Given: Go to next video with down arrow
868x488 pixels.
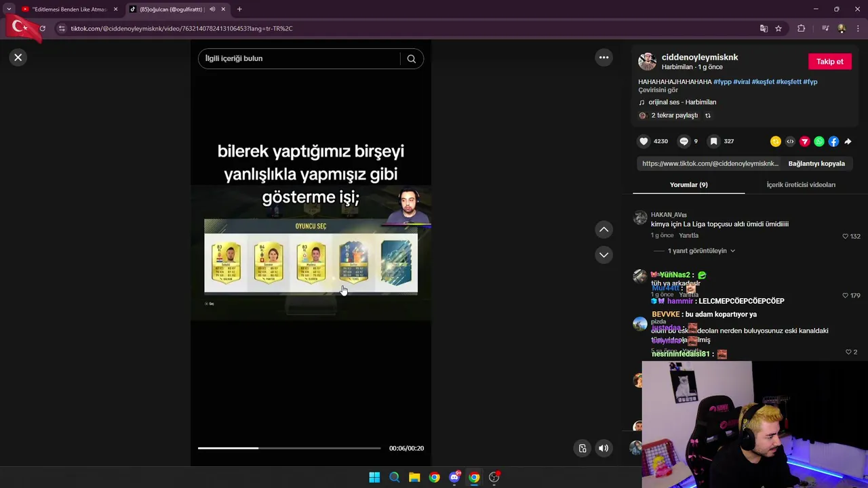Looking at the screenshot, I should (604, 255).
